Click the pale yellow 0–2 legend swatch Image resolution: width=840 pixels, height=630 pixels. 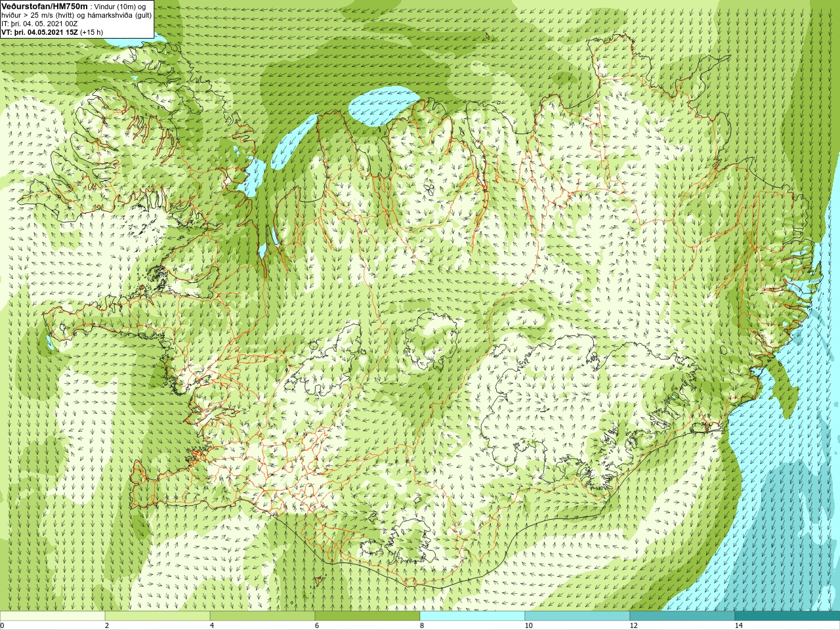(52, 616)
